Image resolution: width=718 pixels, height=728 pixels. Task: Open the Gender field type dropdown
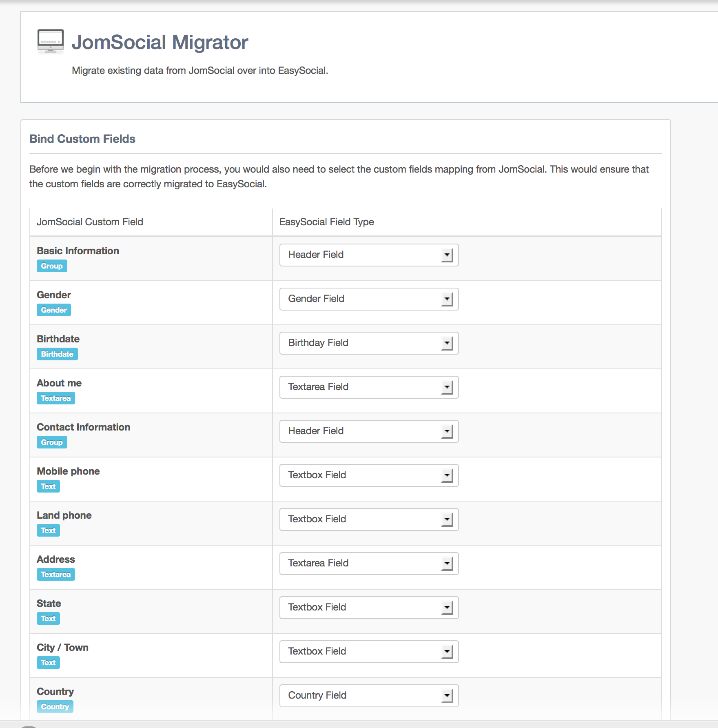(x=369, y=299)
